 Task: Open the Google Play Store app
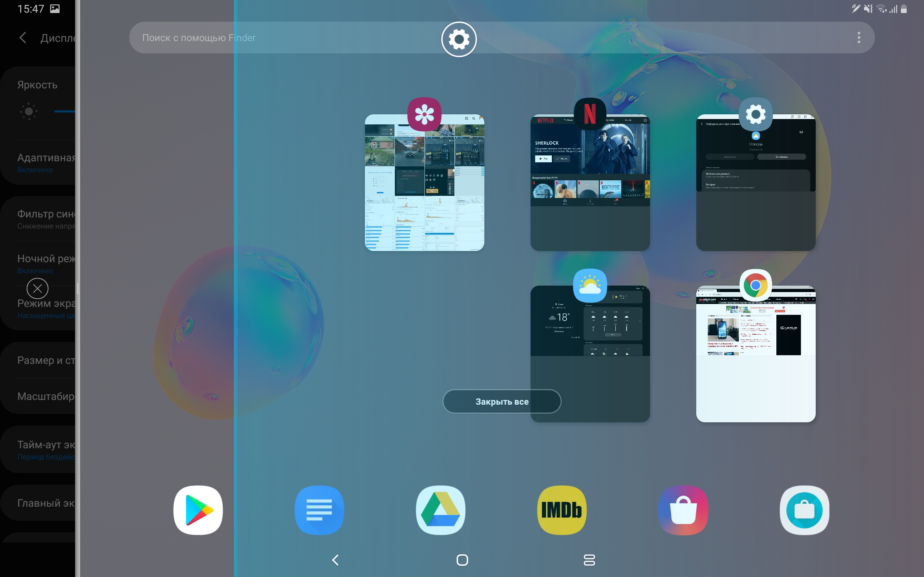pos(198,510)
